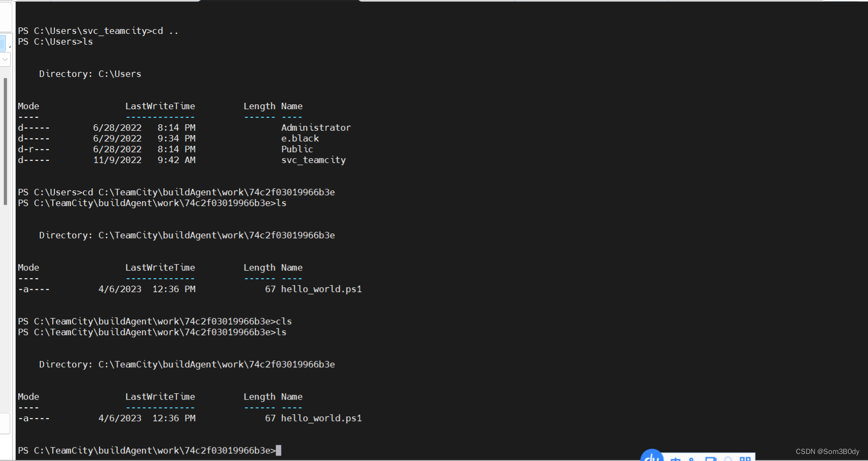Image resolution: width=868 pixels, height=461 pixels.
Task: Click the Directory path line in the last listing
Action: tap(187, 364)
